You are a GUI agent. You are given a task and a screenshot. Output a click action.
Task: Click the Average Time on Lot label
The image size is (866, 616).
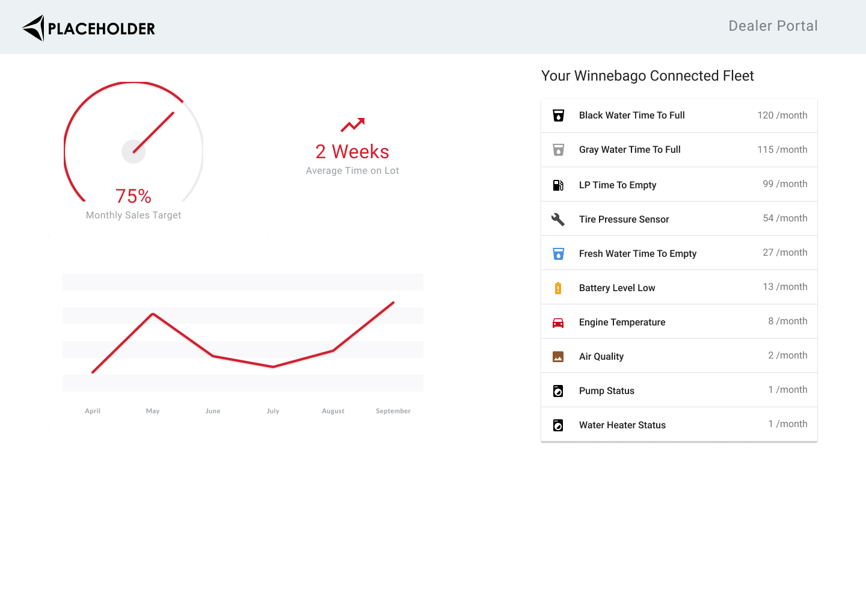point(352,171)
